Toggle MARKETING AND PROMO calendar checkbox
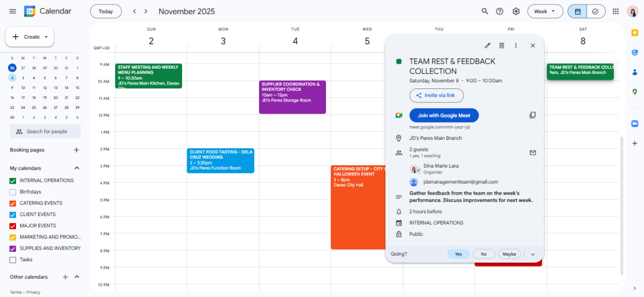 (x=13, y=237)
